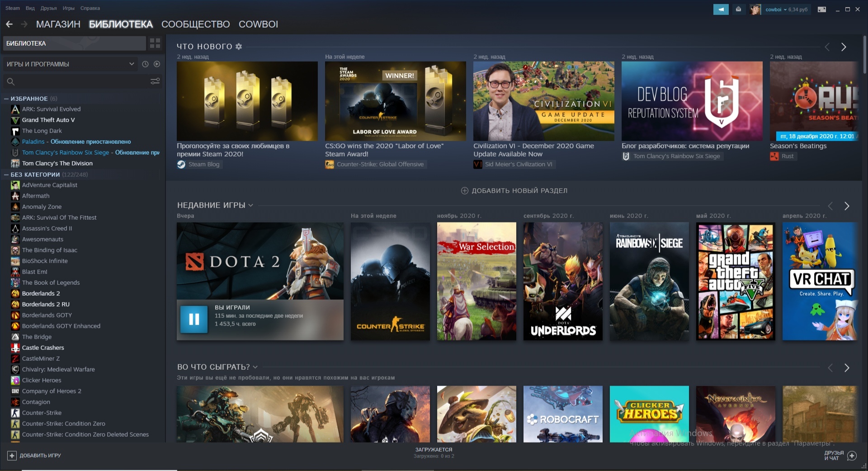
Task: Open recent activity clock filter
Action: coord(145,64)
